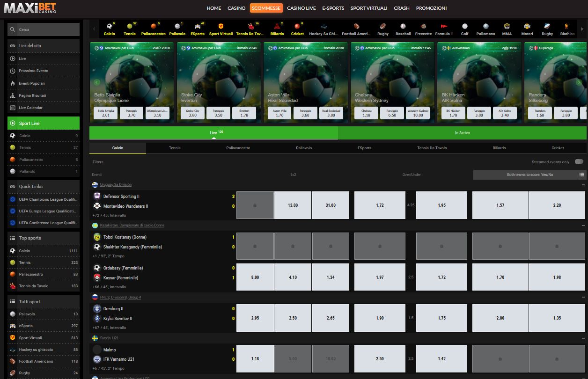The width and height of the screenshot is (588, 379).
Task: Collapse the Svezia U21 league section
Action: click(x=583, y=338)
